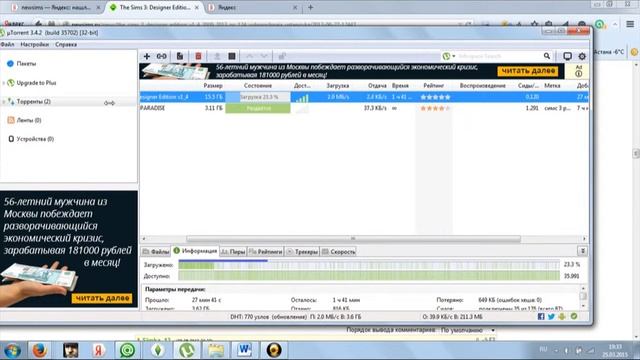Click the Firefox icon in taskbar
The height and width of the screenshot is (360, 640).
coord(40,350)
